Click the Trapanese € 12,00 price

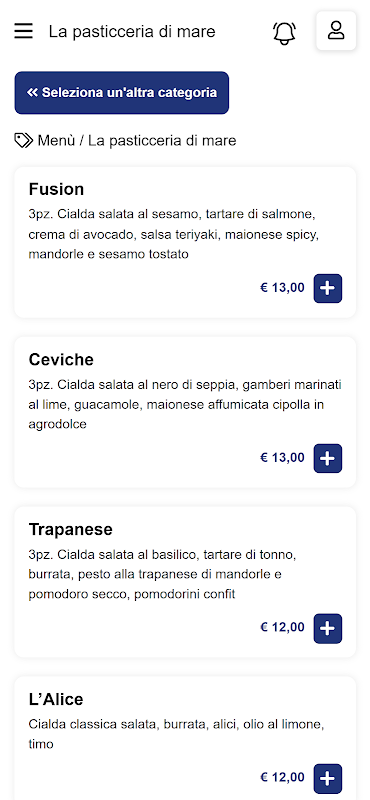coord(282,628)
